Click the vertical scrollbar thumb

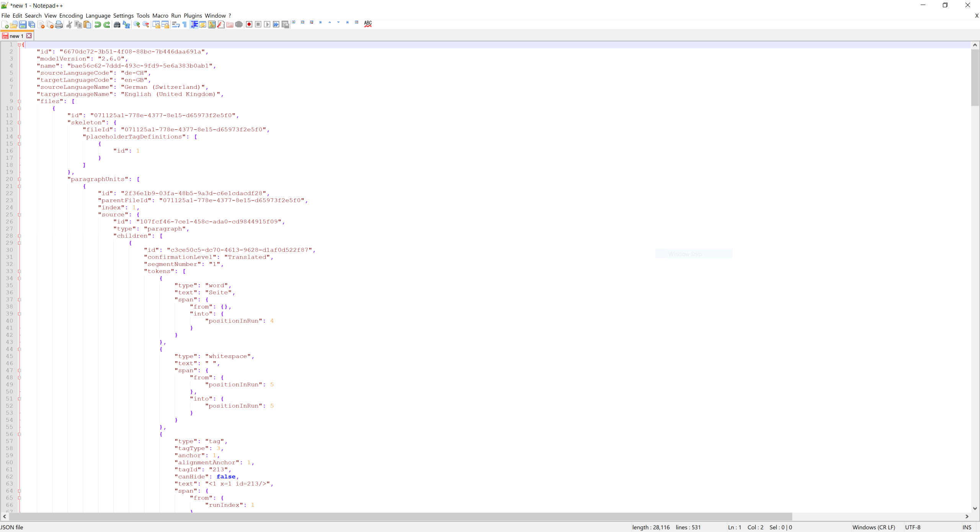point(975,77)
